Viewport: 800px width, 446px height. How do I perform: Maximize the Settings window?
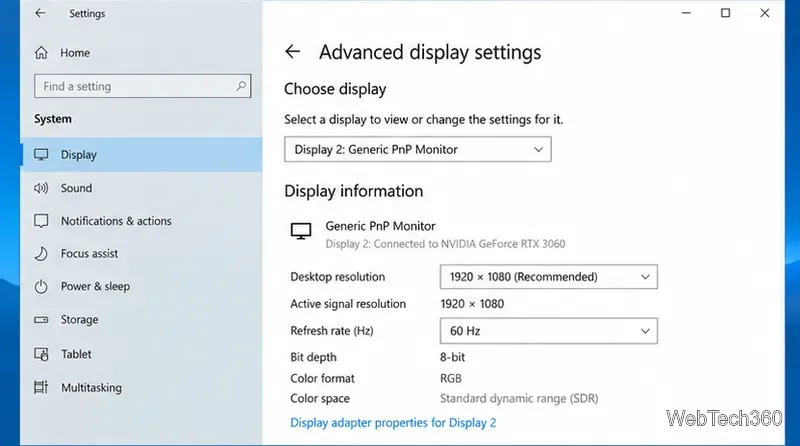pyautogui.click(x=726, y=13)
